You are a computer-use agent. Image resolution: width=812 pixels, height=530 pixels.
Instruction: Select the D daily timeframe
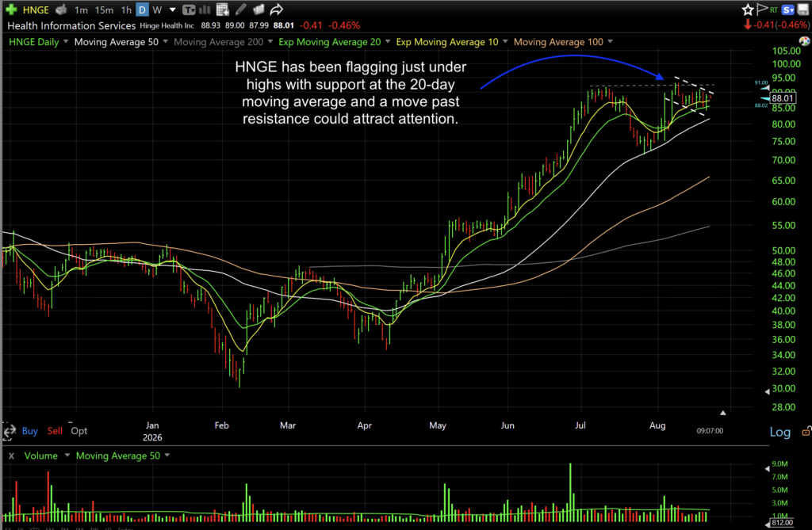coord(142,10)
